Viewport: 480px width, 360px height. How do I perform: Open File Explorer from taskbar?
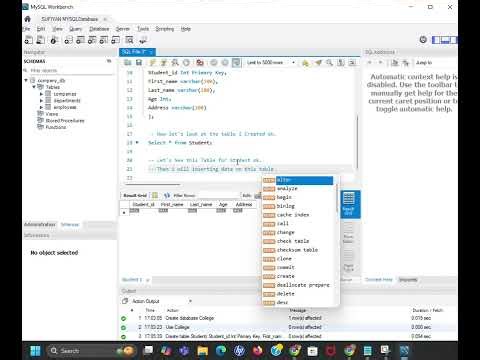pyautogui.click(x=203, y=351)
